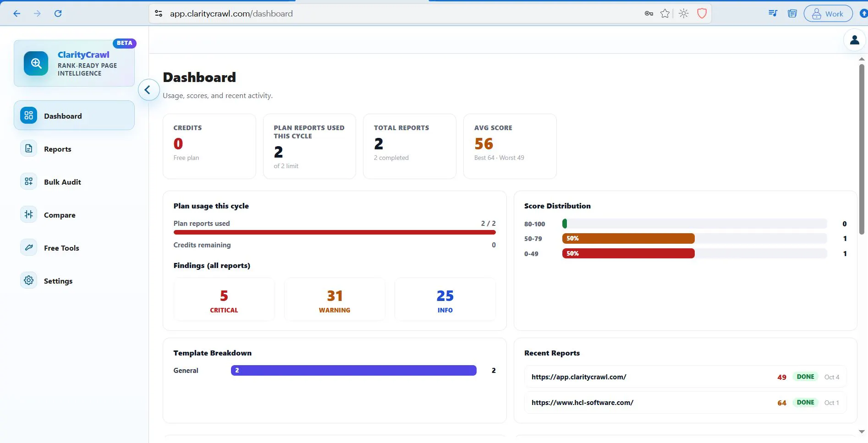Collapse the sidebar with the chevron button
868x443 pixels.
(x=148, y=90)
